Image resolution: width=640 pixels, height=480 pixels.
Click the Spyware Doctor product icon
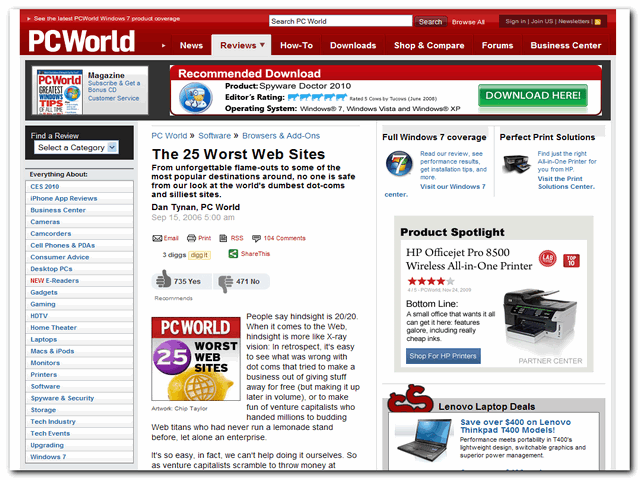(196, 98)
